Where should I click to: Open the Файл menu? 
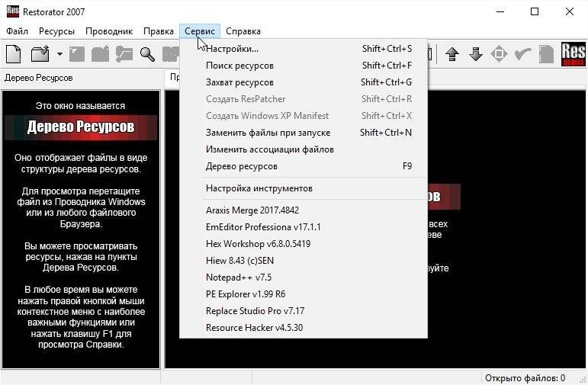(x=18, y=31)
